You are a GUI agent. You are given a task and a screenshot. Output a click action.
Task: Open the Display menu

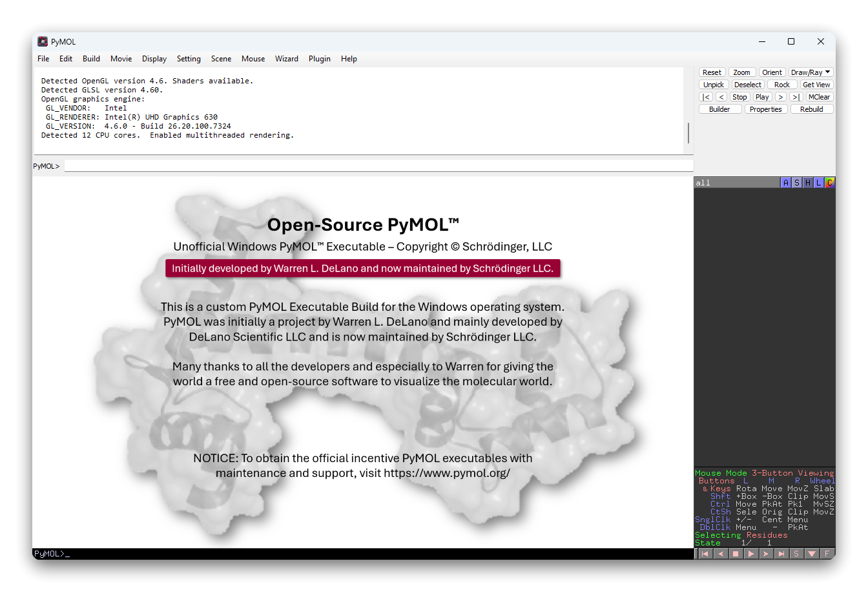154,59
